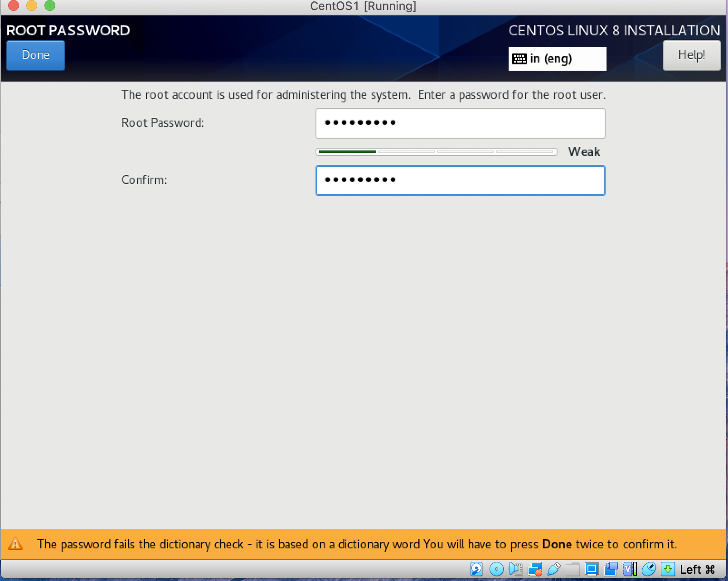Screen dimensions: 728x581
Task: Click the Root Password input field
Action: 460,123
